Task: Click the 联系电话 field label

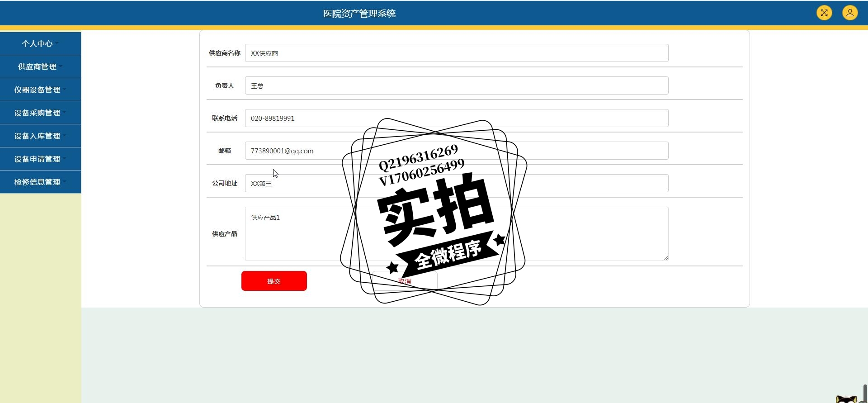Action: [x=224, y=118]
